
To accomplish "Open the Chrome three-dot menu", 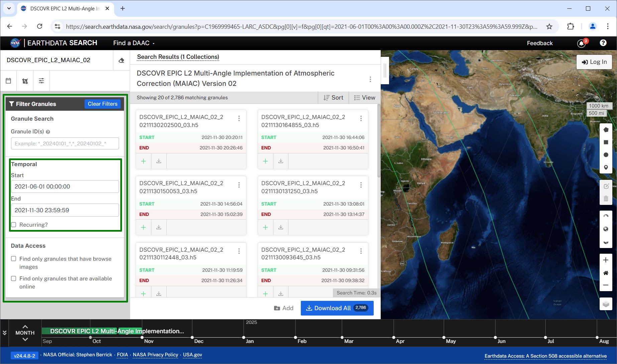I will (x=608, y=26).
